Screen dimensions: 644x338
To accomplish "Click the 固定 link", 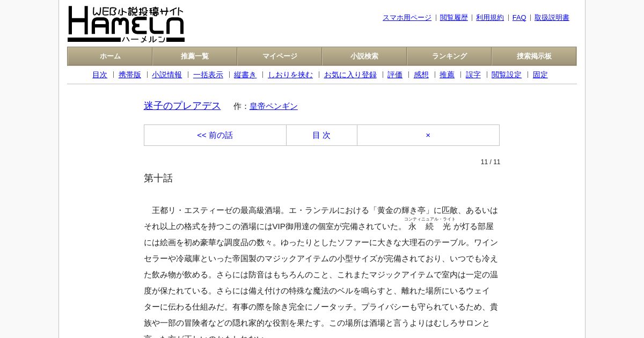I will (x=540, y=75).
